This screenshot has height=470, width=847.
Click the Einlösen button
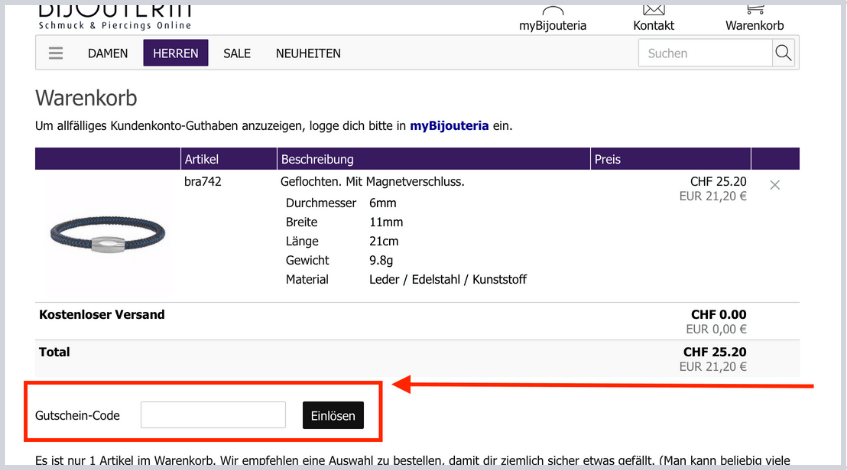pos(333,415)
